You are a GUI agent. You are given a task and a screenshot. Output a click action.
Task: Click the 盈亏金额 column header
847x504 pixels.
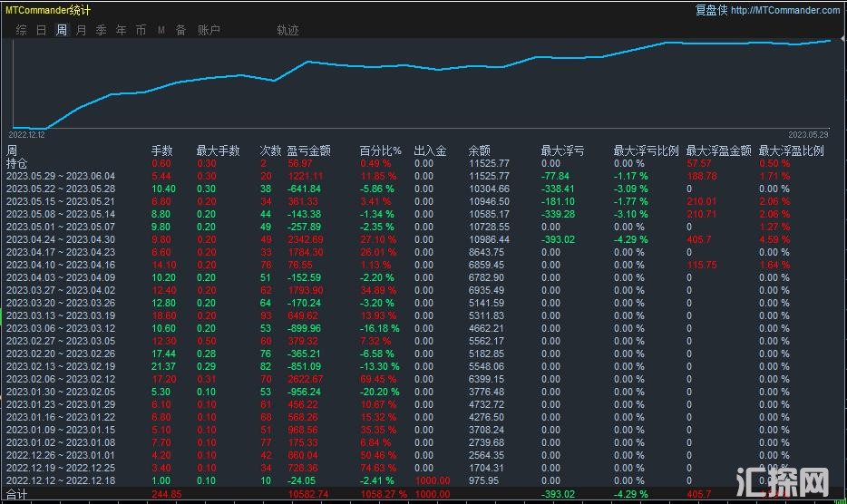click(x=308, y=150)
